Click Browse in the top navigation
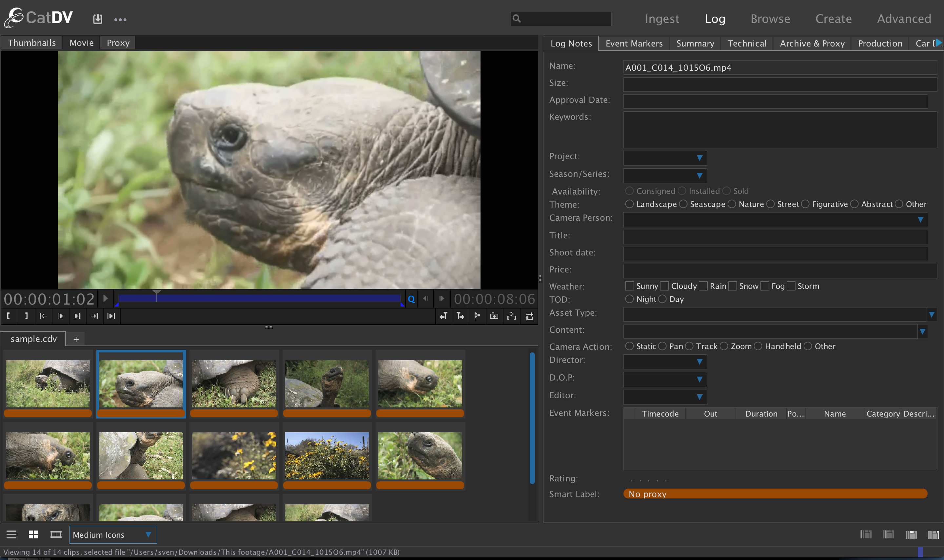 [770, 18]
